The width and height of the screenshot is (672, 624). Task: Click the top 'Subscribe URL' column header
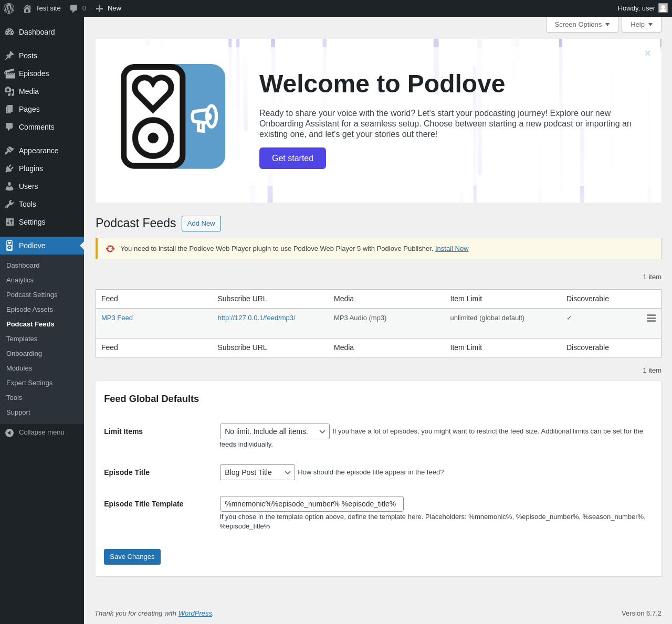243,299
